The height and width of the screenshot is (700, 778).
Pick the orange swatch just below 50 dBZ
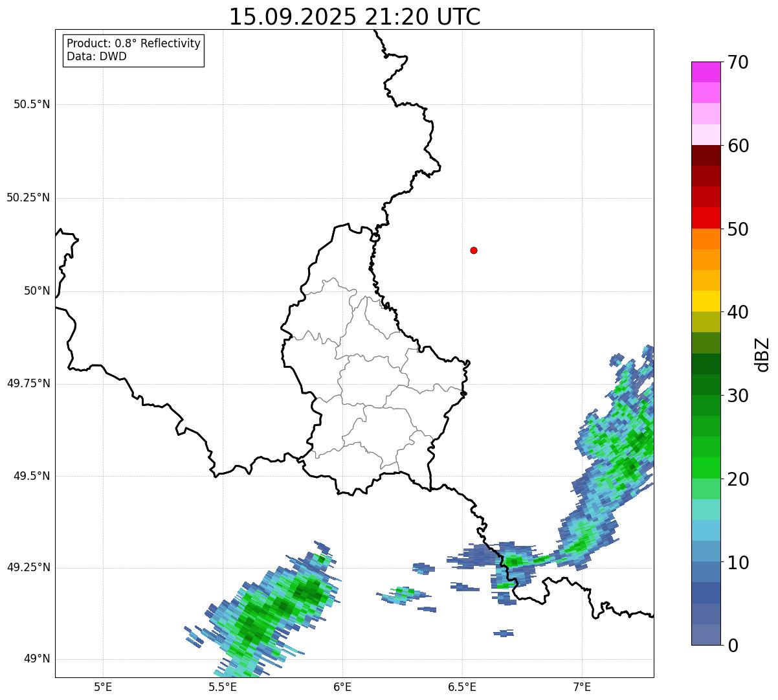pos(706,239)
